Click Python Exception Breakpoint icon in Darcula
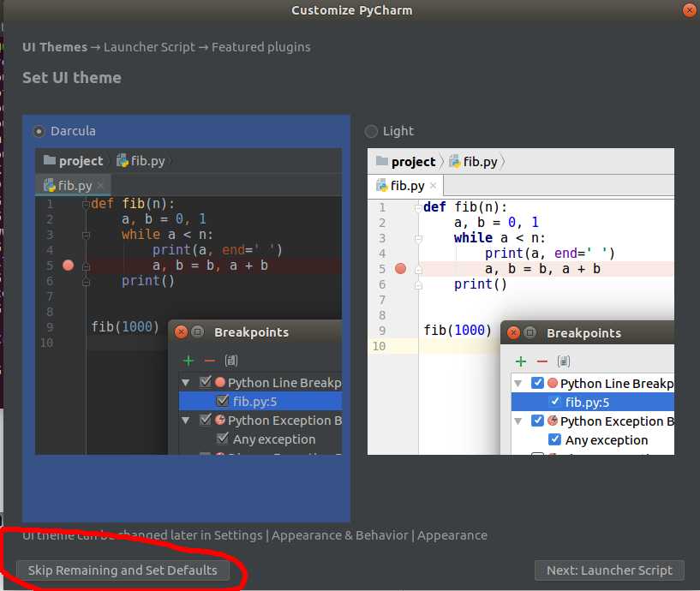This screenshot has height=591, width=700. click(219, 420)
